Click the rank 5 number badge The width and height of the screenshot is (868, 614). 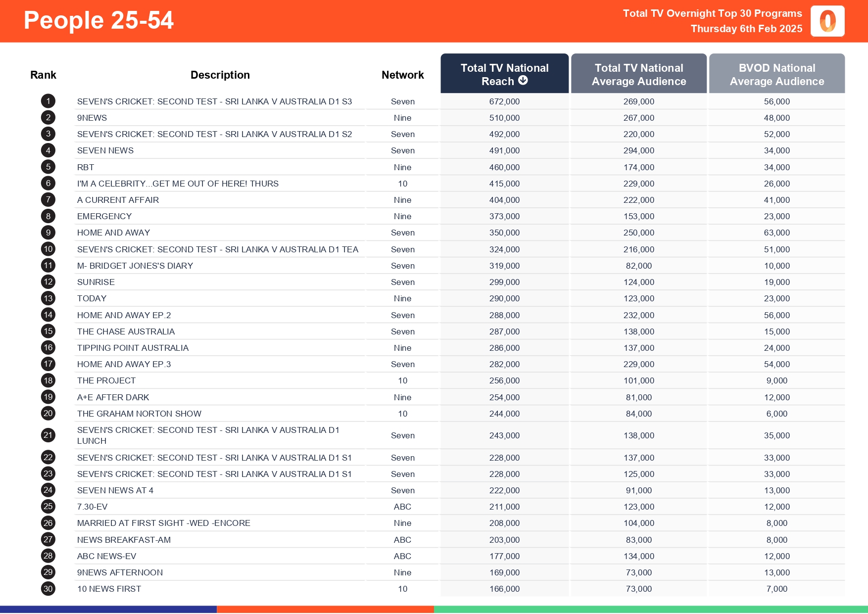tap(48, 167)
